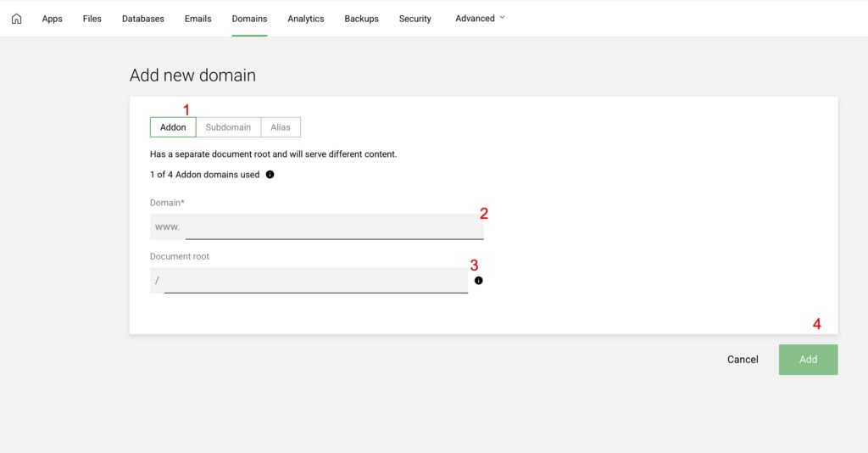This screenshot has width=868, height=453.
Task: Select the Addon domain type tab
Action: point(173,127)
